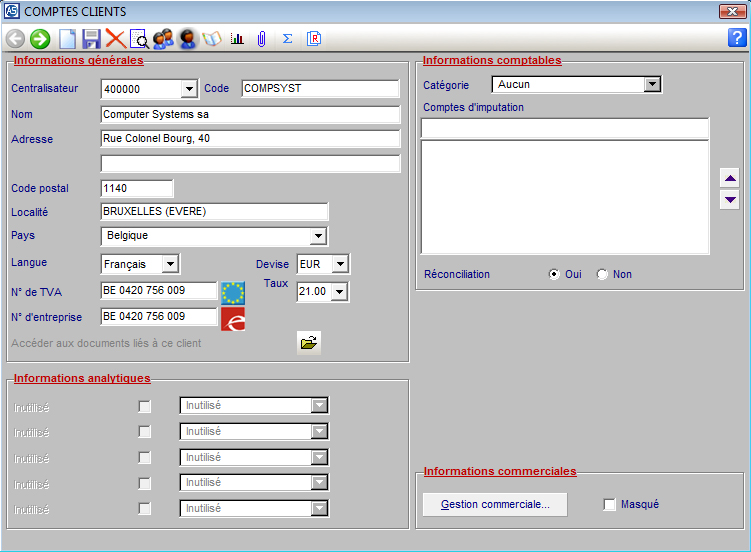Save the record with floppy disk icon
The image size is (751, 552).
pyautogui.click(x=91, y=39)
